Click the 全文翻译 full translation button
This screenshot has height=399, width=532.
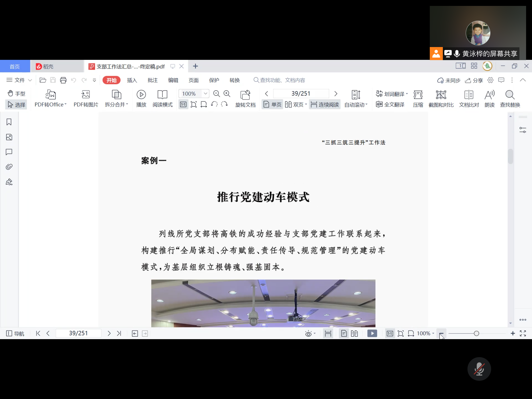point(390,105)
